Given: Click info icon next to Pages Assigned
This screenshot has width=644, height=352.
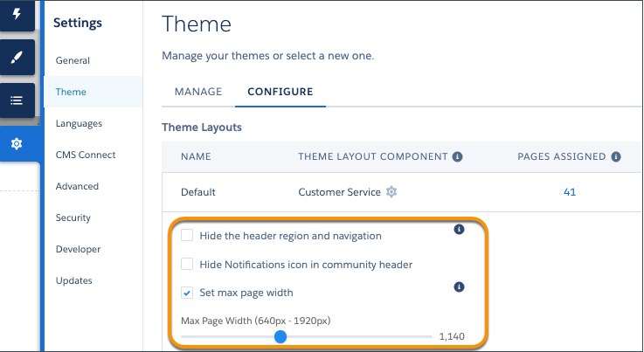Looking at the screenshot, I should pos(616,157).
